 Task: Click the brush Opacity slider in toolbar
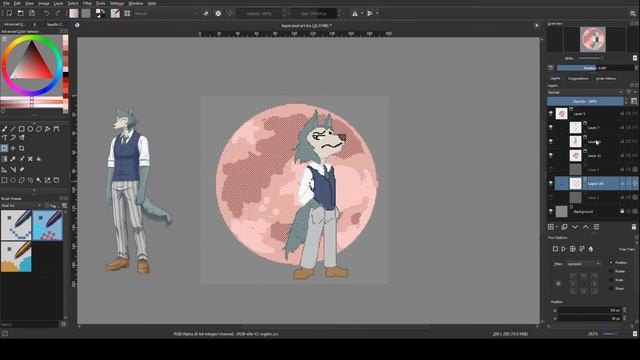260,13
